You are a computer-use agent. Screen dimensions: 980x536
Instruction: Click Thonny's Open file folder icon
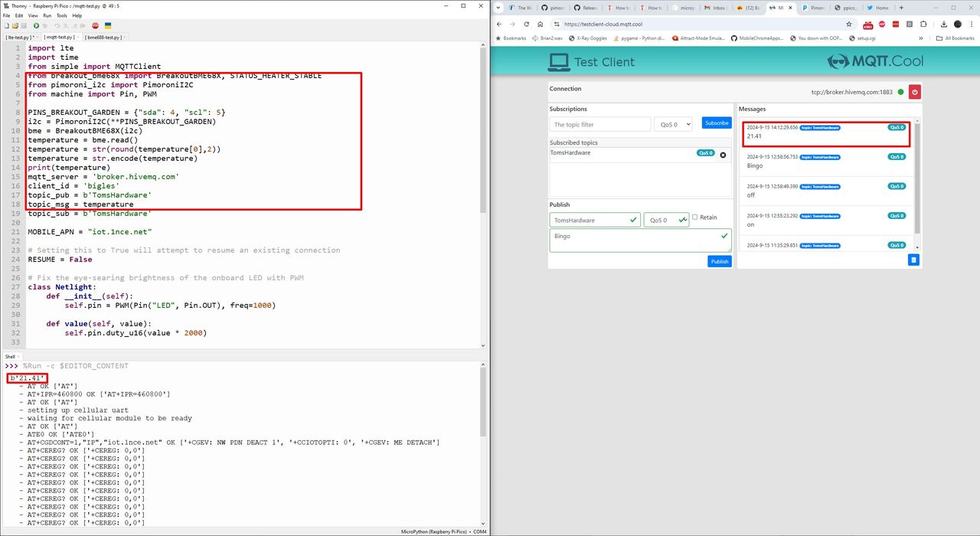pyautogui.click(x=15, y=25)
